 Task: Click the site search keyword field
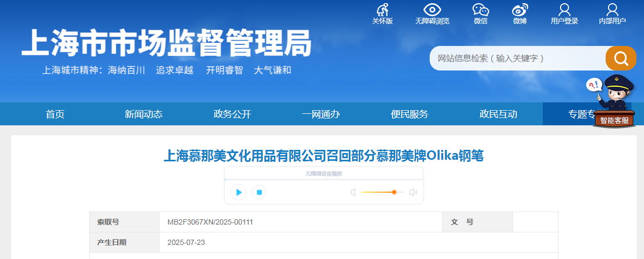click(516, 58)
